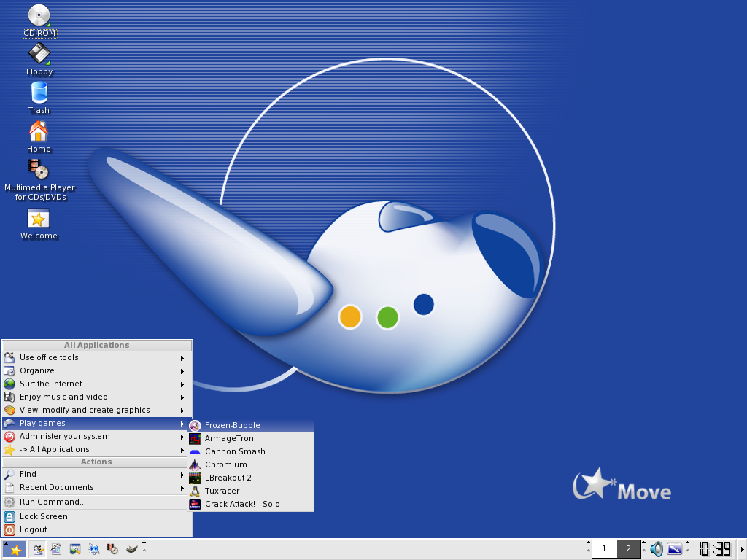Switch to virtual desktop 1 in the pager
Image resolution: width=747 pixels, height=560 pixels.
click(603, 549)
